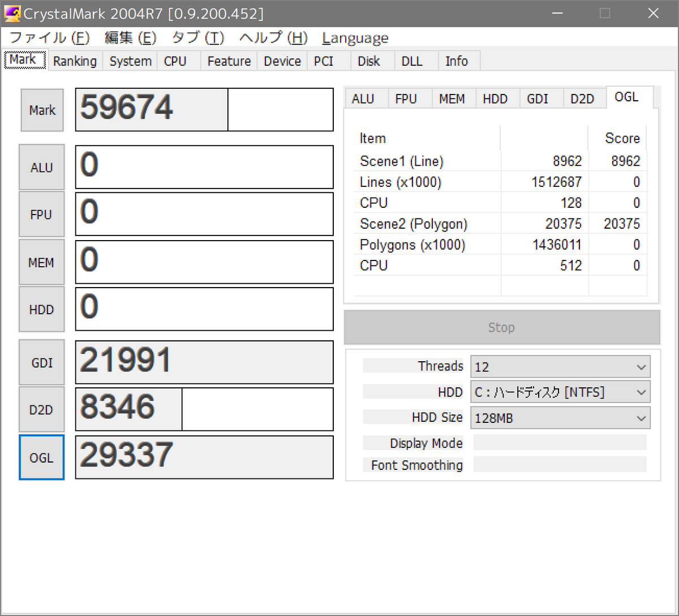Click the Item column header
This screenshot has width=679, height=616.
point(427,138)
